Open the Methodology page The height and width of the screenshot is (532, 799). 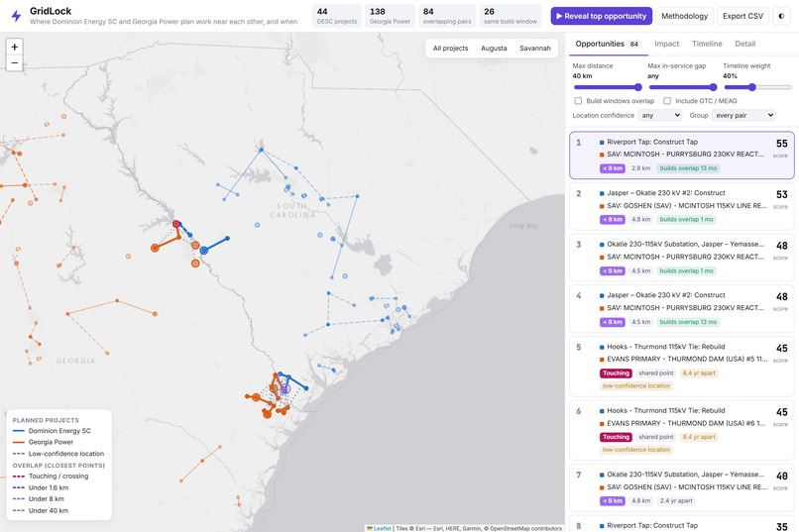coord(684,16)
